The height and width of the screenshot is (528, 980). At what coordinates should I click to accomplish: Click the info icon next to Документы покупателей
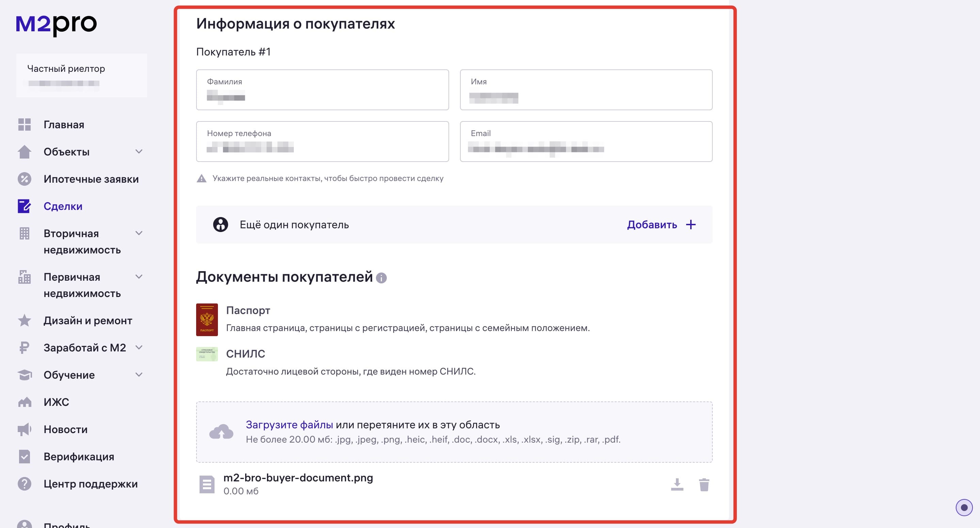click(x=381, y=278)
